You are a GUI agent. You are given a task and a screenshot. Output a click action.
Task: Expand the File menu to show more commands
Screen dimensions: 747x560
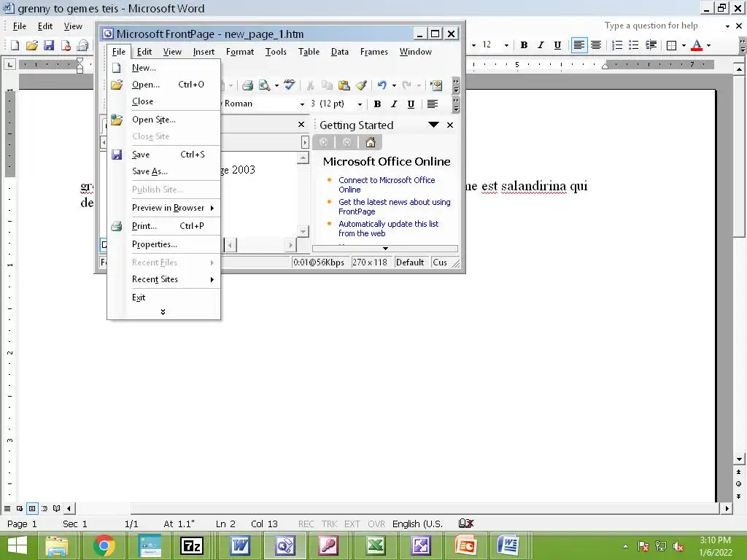[163, 312]
